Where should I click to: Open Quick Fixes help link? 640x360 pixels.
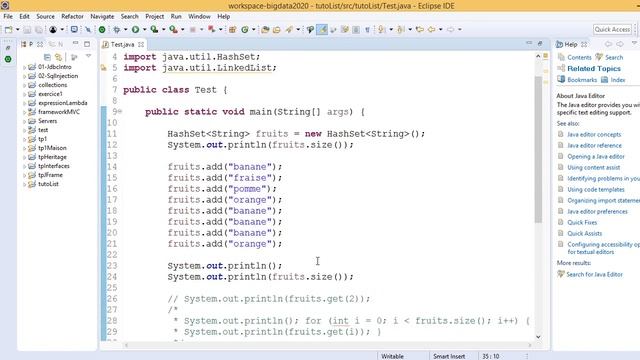coord(582,222)
